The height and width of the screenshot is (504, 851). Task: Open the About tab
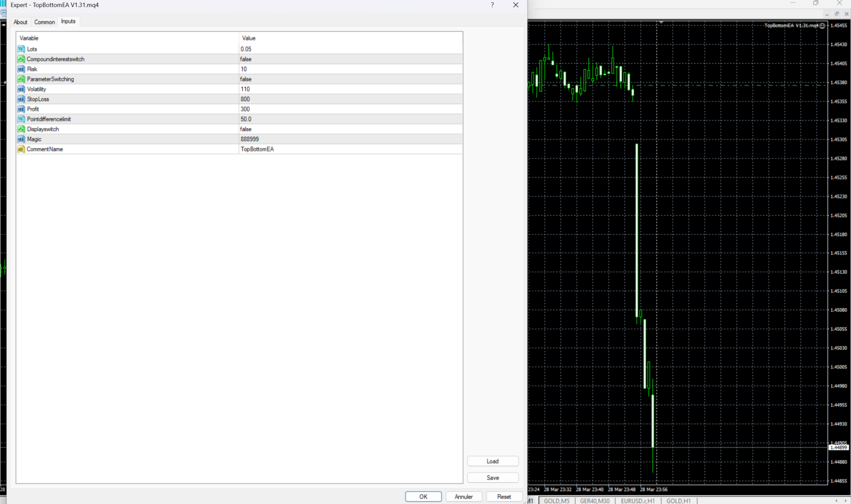(20, 22)
